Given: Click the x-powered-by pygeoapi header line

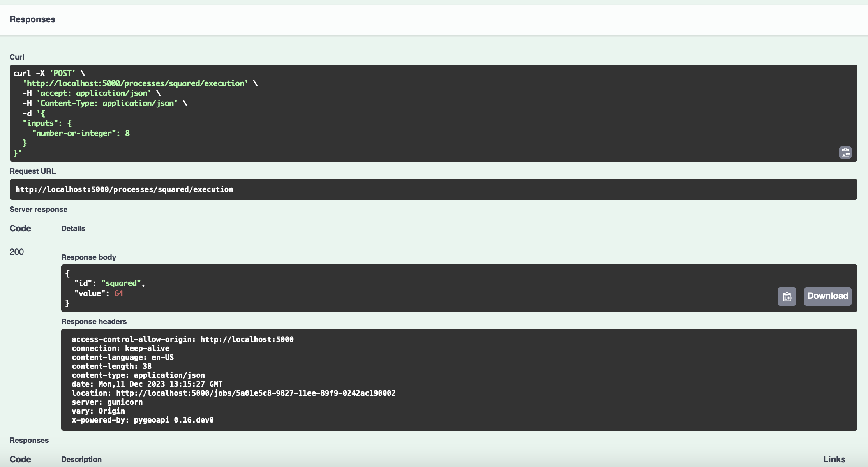Looking at the screenshot, I should click(143, 420).
